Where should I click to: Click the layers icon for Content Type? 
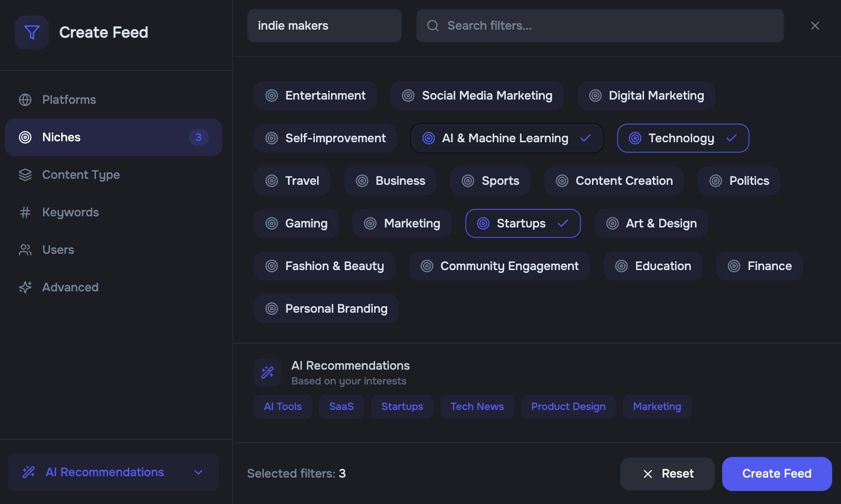(x=25, y=175)
